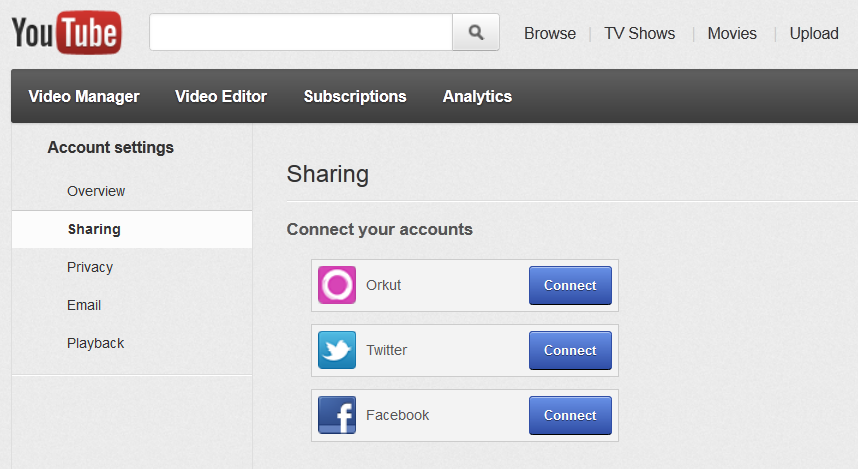The width and height of the screenshot is (860, 472).
Task: Focus the YouTube search text box
Action: click(x=301, y=33)
